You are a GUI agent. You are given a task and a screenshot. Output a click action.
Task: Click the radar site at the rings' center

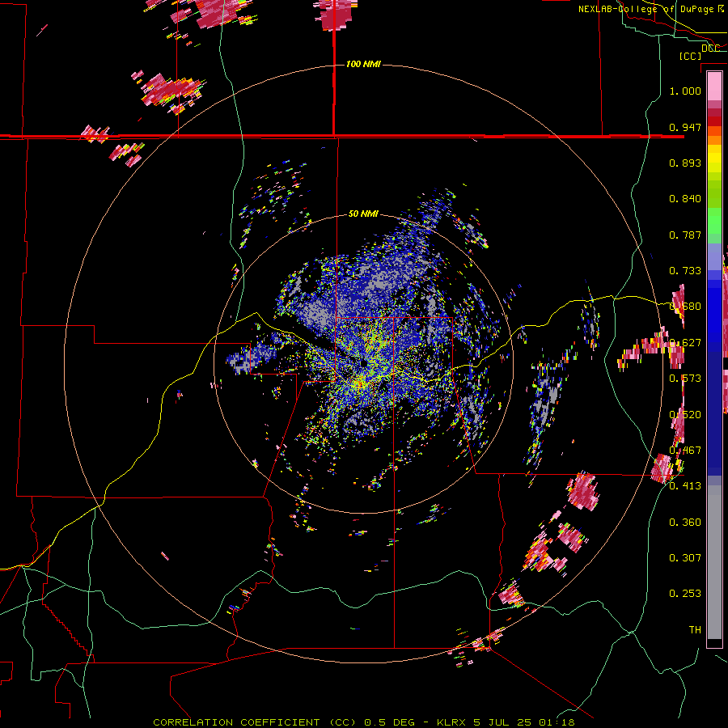coord(363,363)
